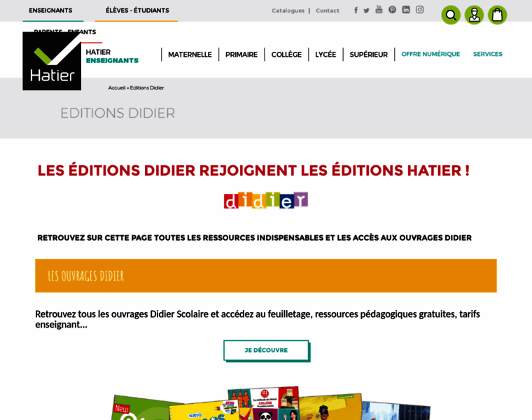Open the Offre Numérique menu
Image resolution: width=532 pixels, height=420 pixels.
[x=430, y=54]
